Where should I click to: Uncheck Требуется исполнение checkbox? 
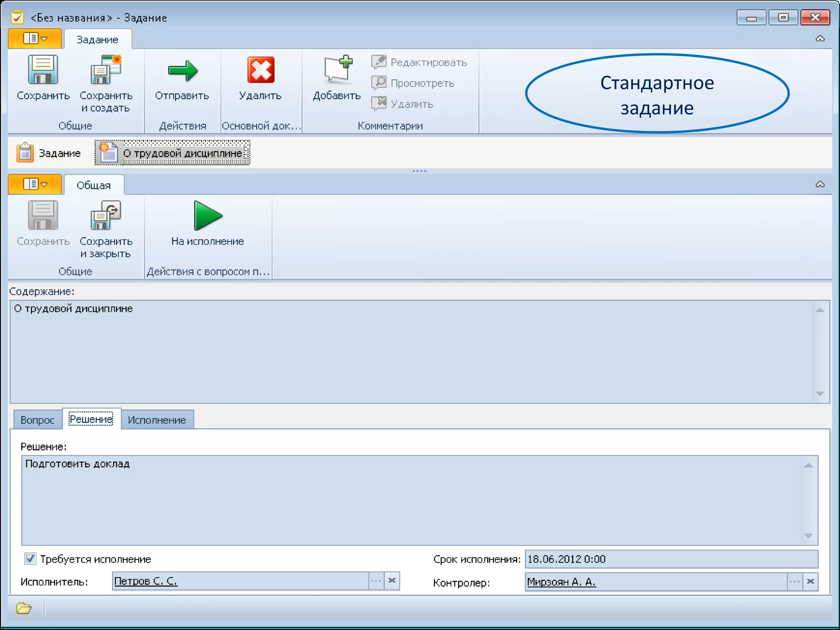tap(30, 559)
